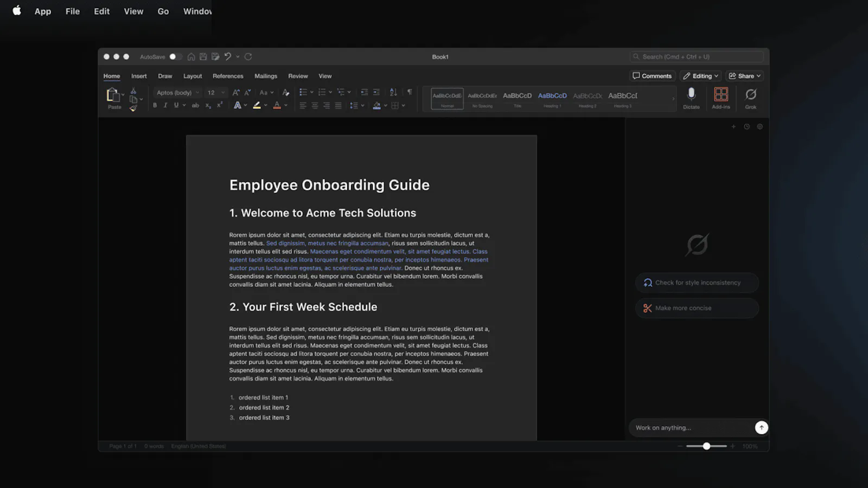This screenshot has width=868, height=488.
Task: Open the Add-ins gallery
Action: click(x=720, y=98)
